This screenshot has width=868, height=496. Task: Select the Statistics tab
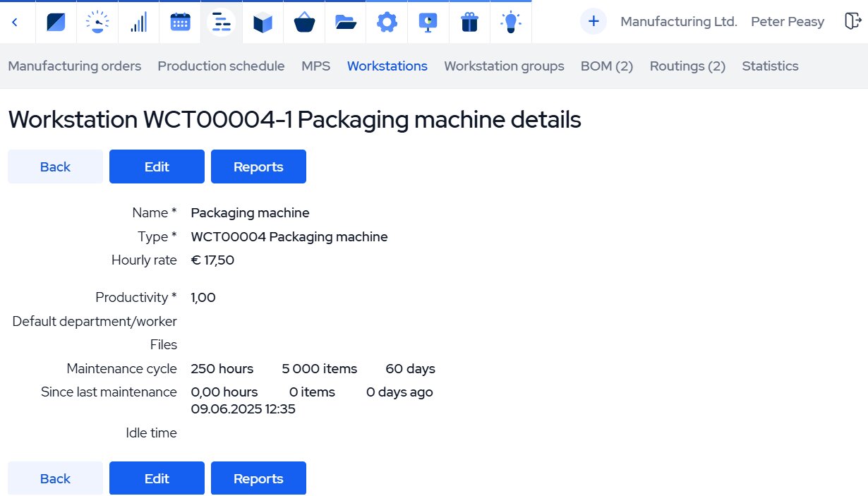tap(770, 66)
